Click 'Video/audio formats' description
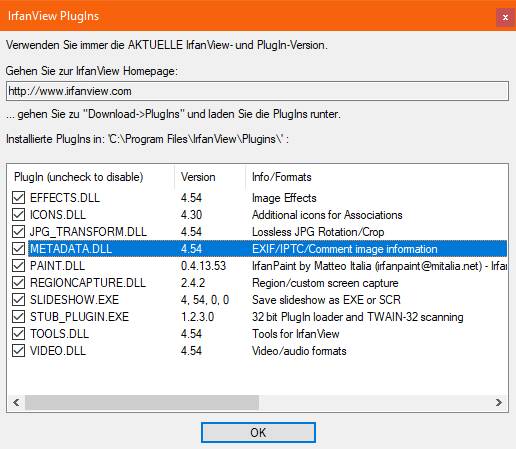The image size is (516, 449). pos(299,351)
